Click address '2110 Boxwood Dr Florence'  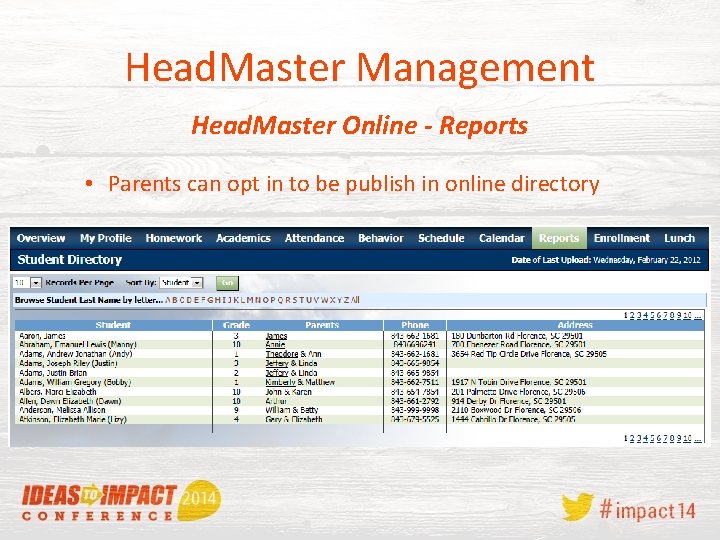pyautogui.click(x=516, y=410)
